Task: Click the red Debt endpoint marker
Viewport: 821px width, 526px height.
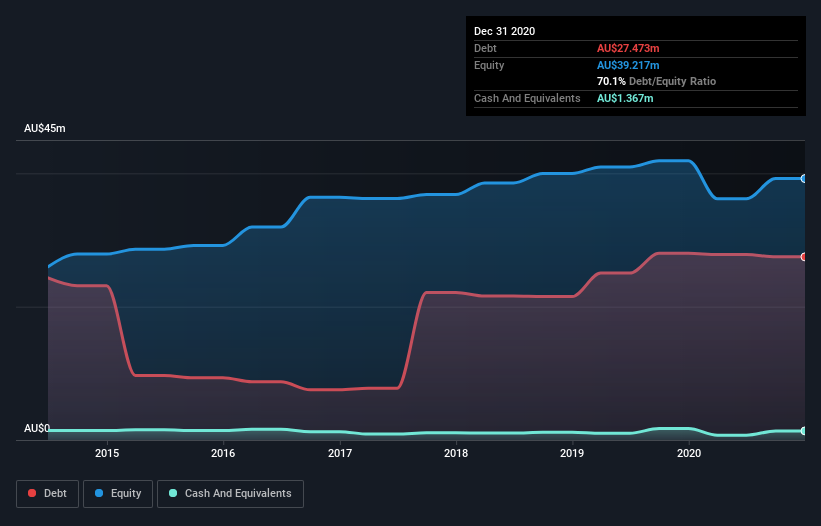Action: 804,256
